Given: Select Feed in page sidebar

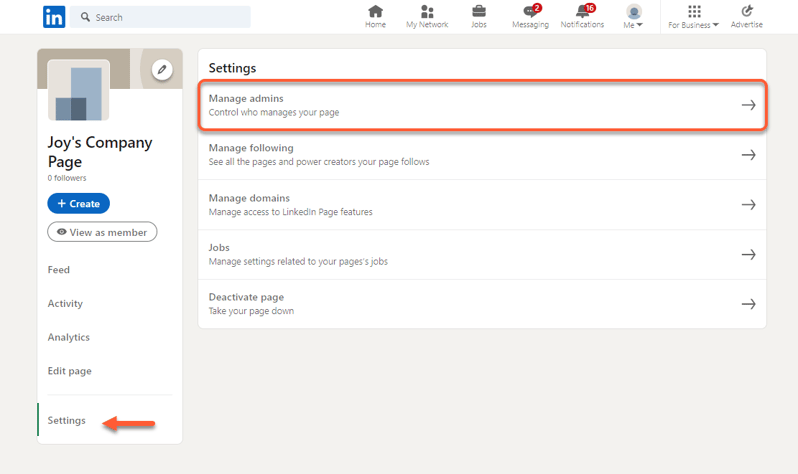Looking at the screenshot, I should [59, 270].
